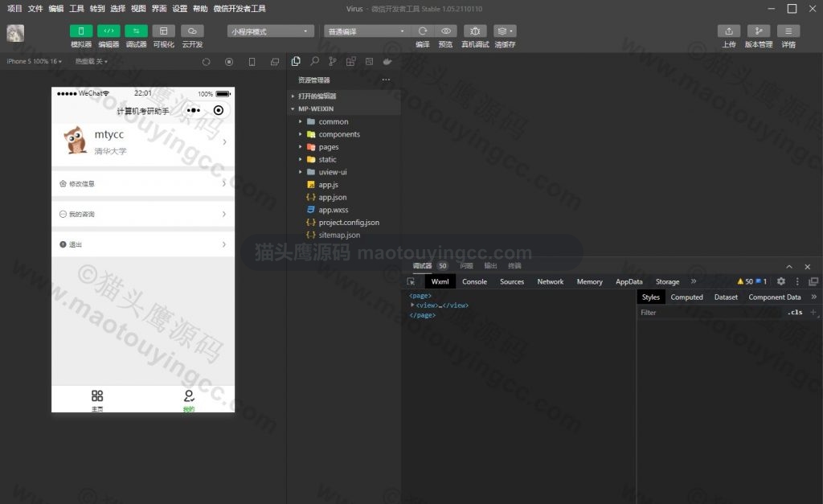The width and height of the screenshot is (823, 504).
Task: Toggle the editor (编辑器) panel button
Action: click(109, 31)
